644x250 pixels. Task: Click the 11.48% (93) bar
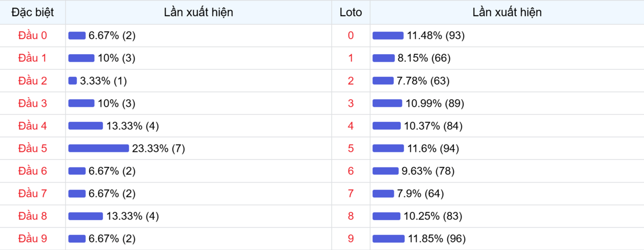pos(388,35)
